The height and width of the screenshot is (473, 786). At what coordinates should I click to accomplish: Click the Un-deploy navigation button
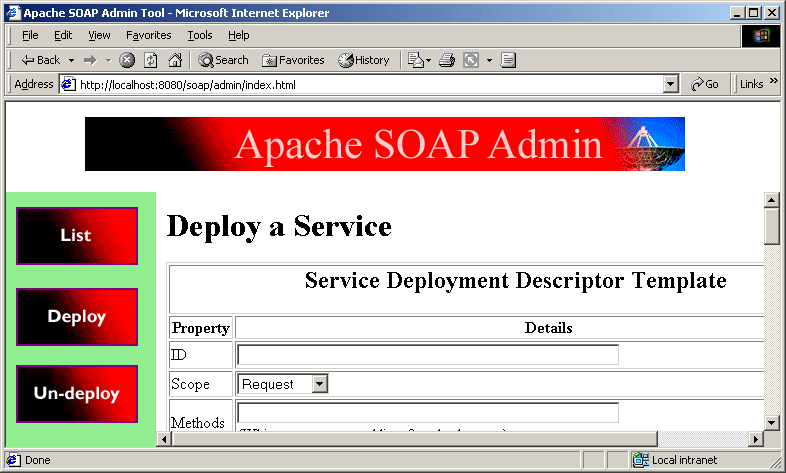point(77,394)
